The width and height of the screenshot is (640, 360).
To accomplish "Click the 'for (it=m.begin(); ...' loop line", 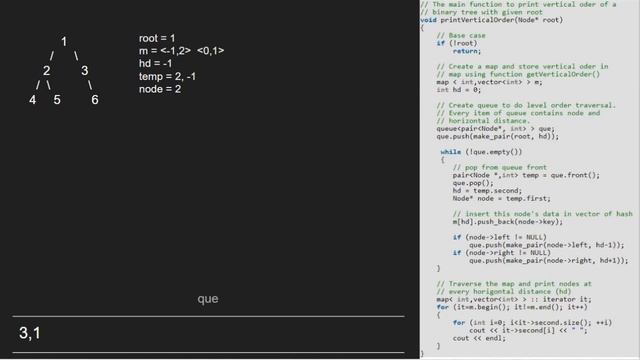I will tap(512, 307).
